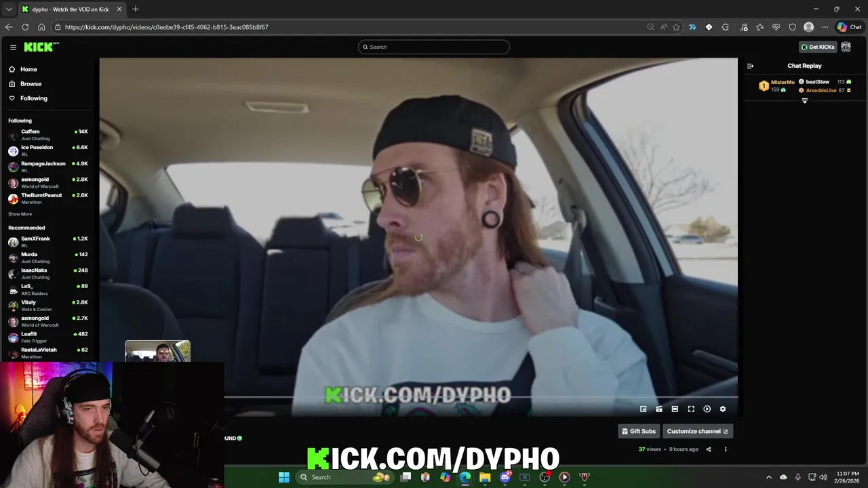The image size is (868, 488).
Task: Open browser Settings and more menu
Action: click(825, 27)
